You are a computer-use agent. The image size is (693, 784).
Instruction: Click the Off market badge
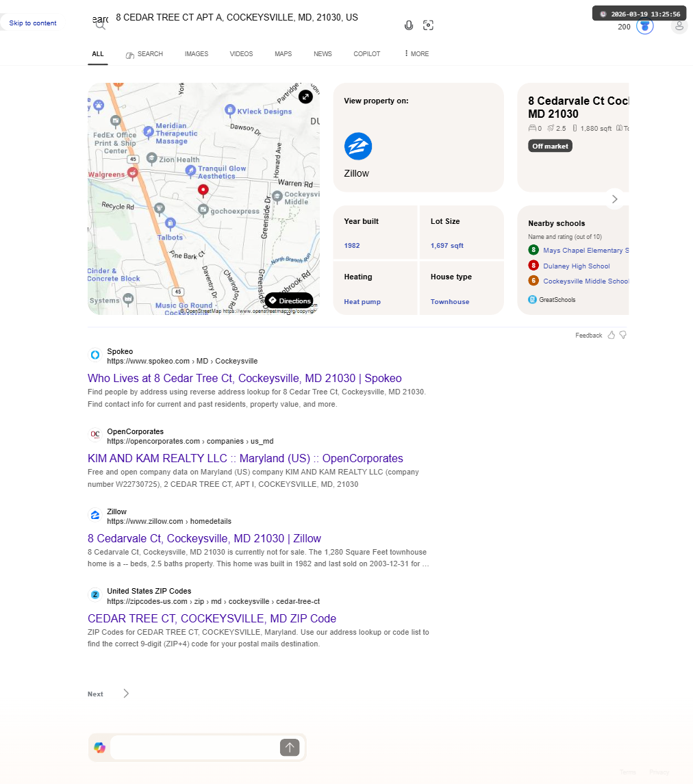point(550,146)
